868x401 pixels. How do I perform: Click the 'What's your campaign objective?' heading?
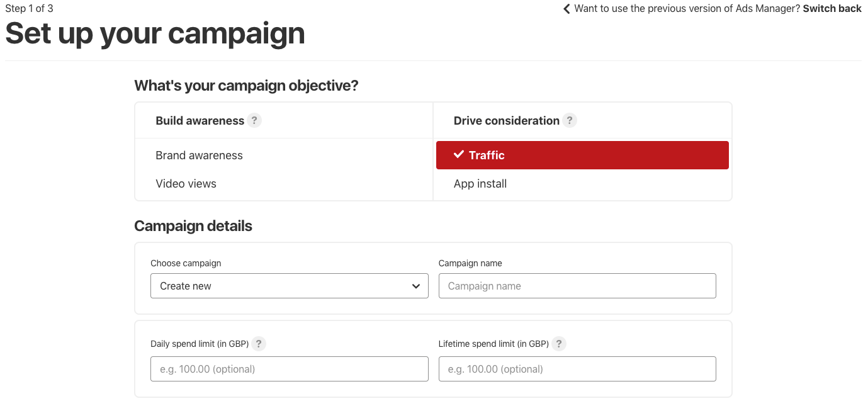point(246,86)
